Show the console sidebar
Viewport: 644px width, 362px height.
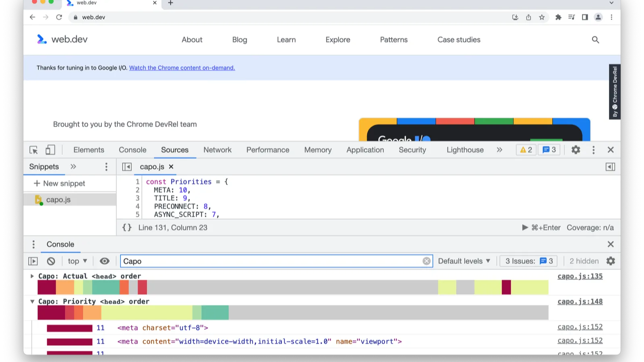(33, 261)
